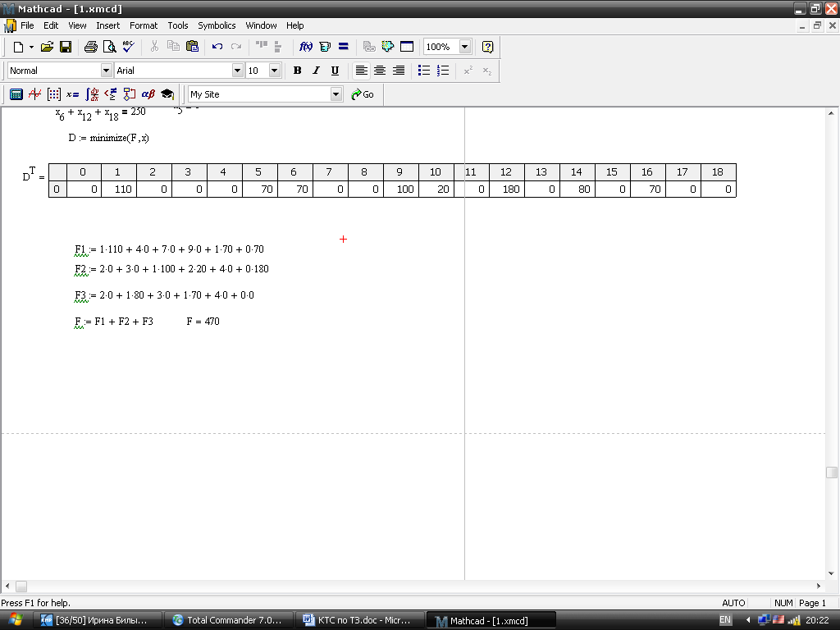The image size is (840, 630).
Task: Open the Tools menu
Action: click(x=178, y=25)
